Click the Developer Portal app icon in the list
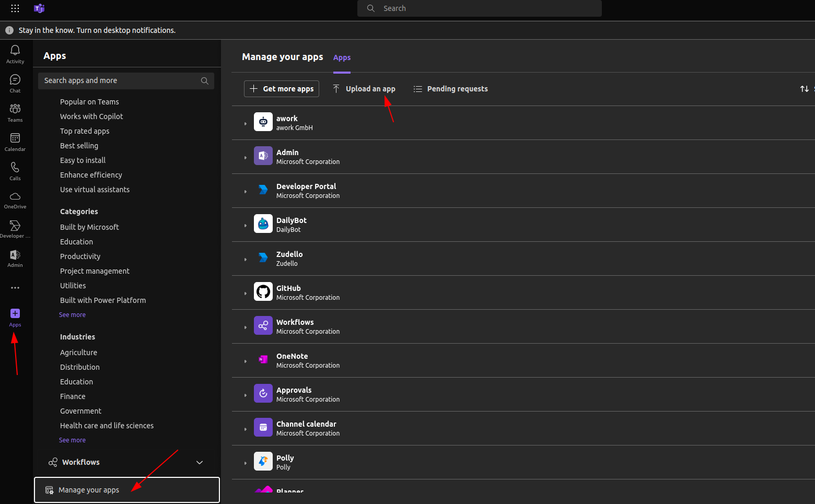This screenshot has width=815, height=504. (263, 190)
